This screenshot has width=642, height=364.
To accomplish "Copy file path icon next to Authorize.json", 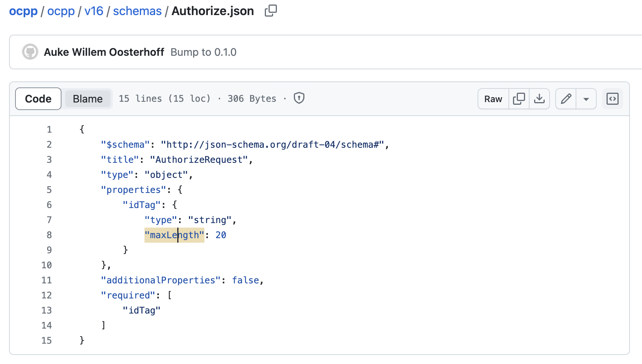I will click(x=270, y=11).
